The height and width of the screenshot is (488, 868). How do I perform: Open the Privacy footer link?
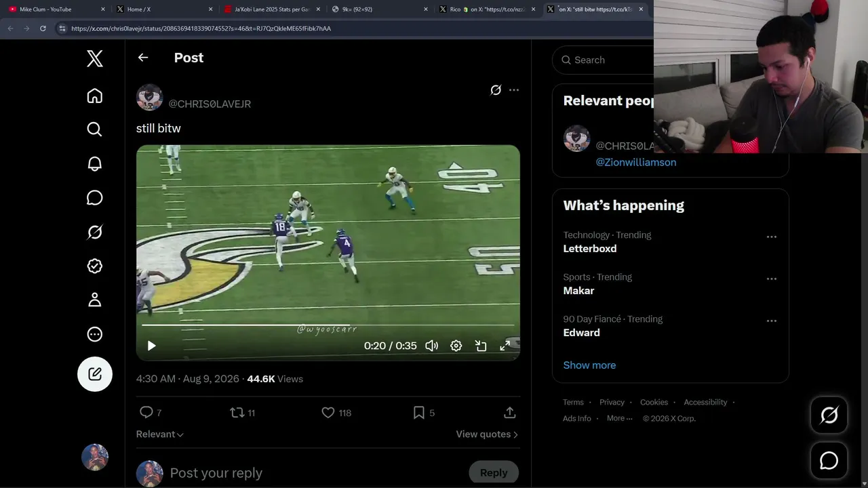click(612, 402)
